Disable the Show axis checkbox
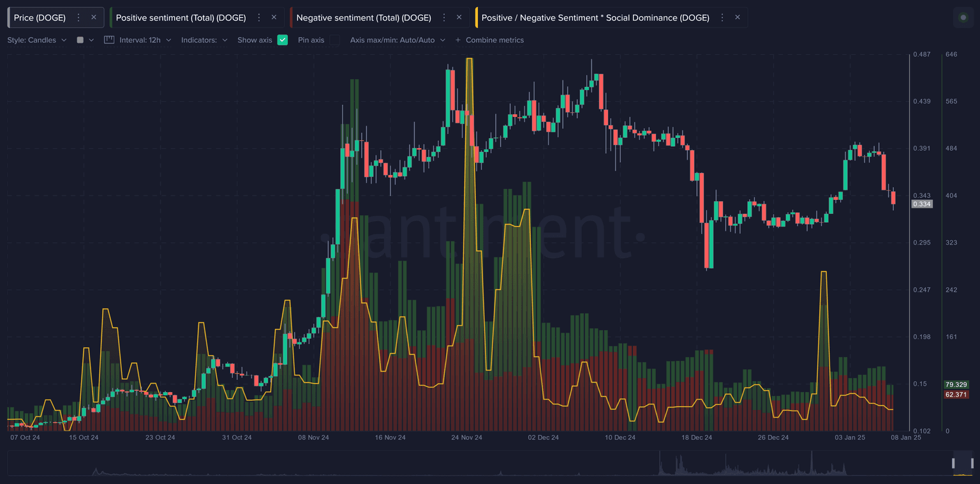This screenshot has height=484, width=980. coord(283,40)
